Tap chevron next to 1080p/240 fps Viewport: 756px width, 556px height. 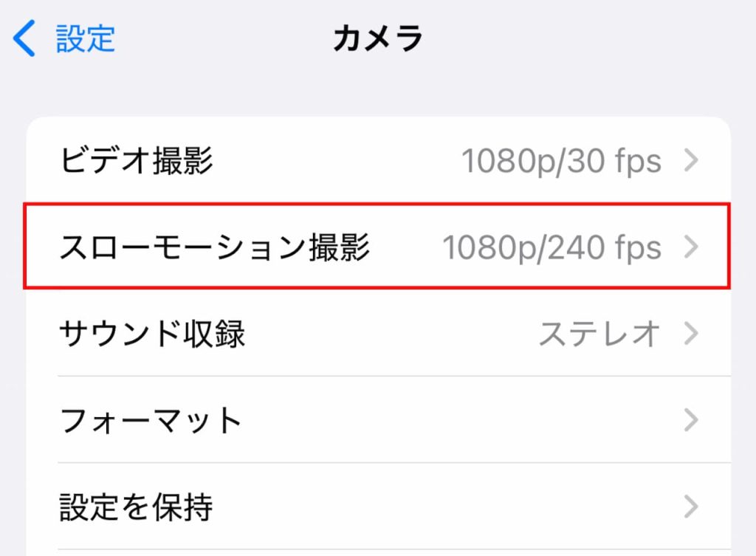click(691, 247)
